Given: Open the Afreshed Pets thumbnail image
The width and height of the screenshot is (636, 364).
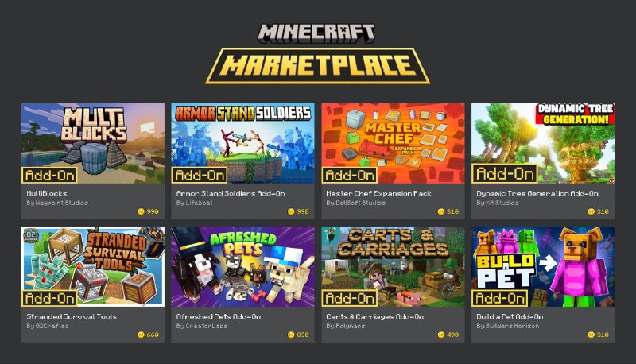Looking at the screenshot, I should (243, 266).
